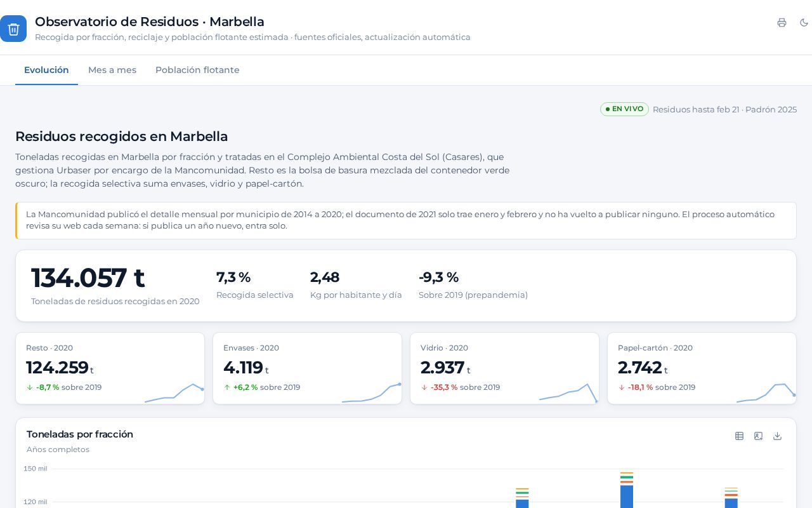Open the Población flotante tab
The height and width of the screenshot is (508, 812).
click(197, 70)
